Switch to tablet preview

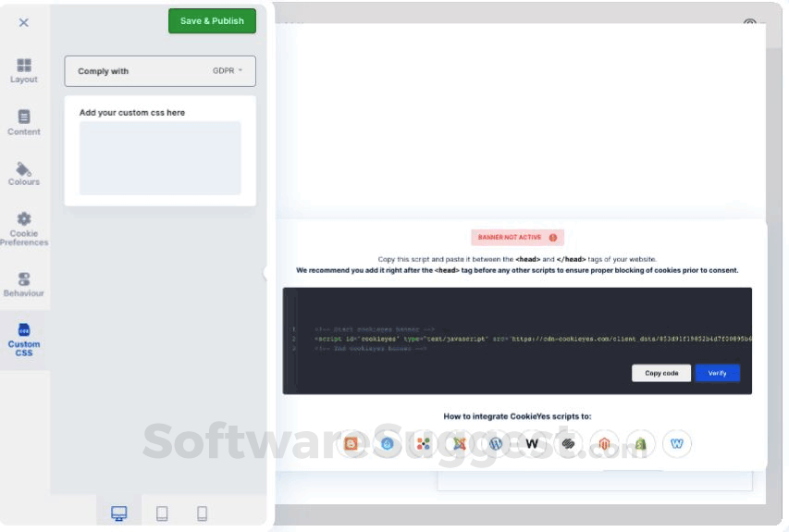pos(162,513)
